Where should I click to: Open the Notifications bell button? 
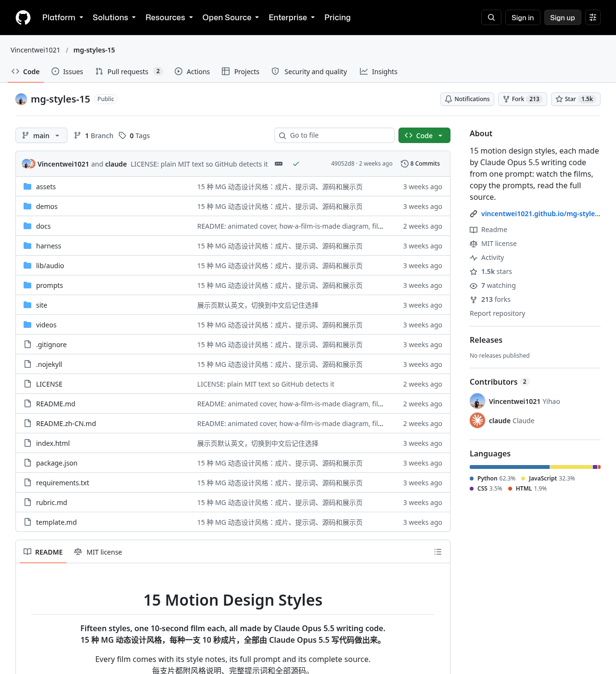[467, 99]
